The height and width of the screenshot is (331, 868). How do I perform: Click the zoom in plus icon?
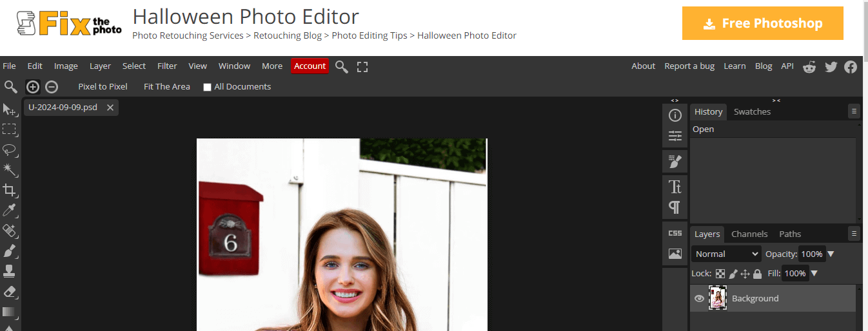click(x=33, y=87)
